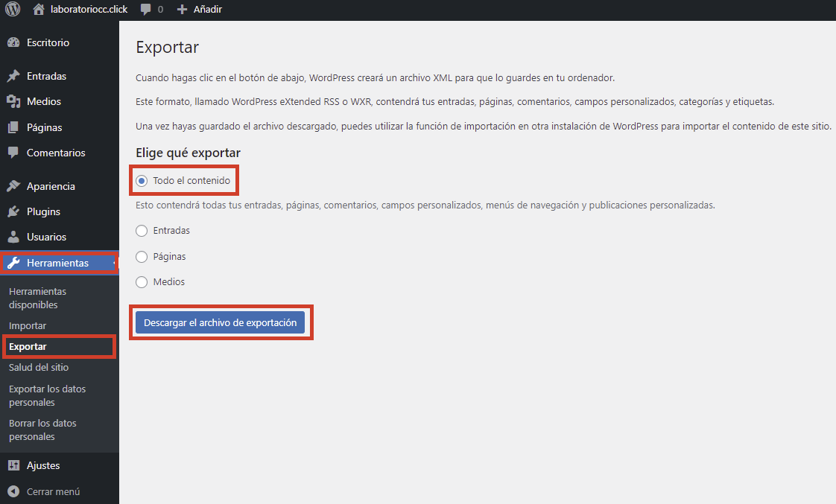Click the Entradas pushpin icon
836x504 pixels.
click(x=13, y=76)
